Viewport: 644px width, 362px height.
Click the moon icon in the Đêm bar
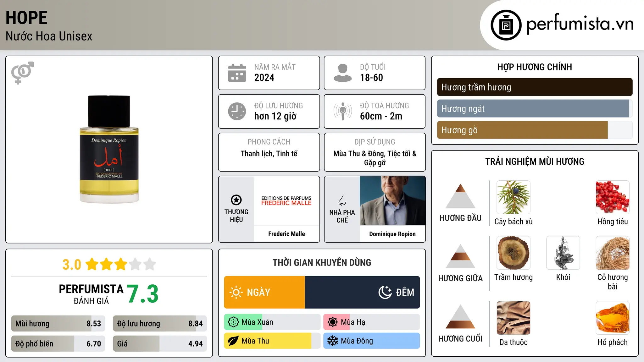click(x=385, y=292)
